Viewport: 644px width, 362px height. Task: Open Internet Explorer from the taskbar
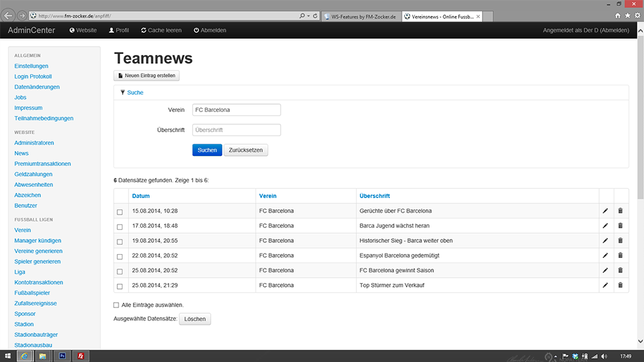[x=25, y=356]
